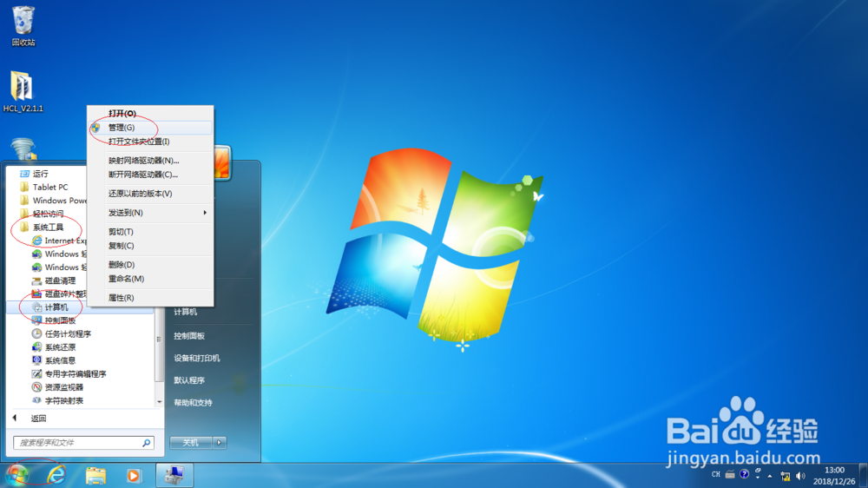Click the 任务计划程序 clock icon
Viewport: 868px width, 488px height.
36,334
